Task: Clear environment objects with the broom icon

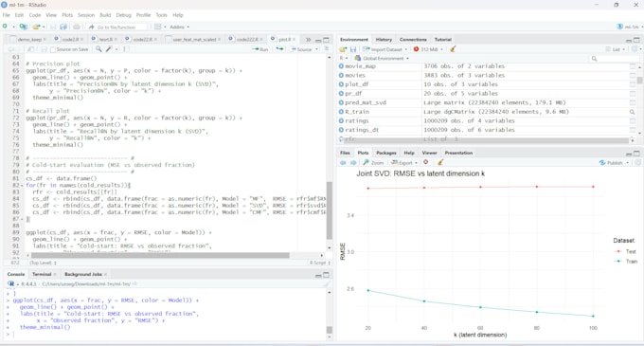Action: [x=453, y=49]
